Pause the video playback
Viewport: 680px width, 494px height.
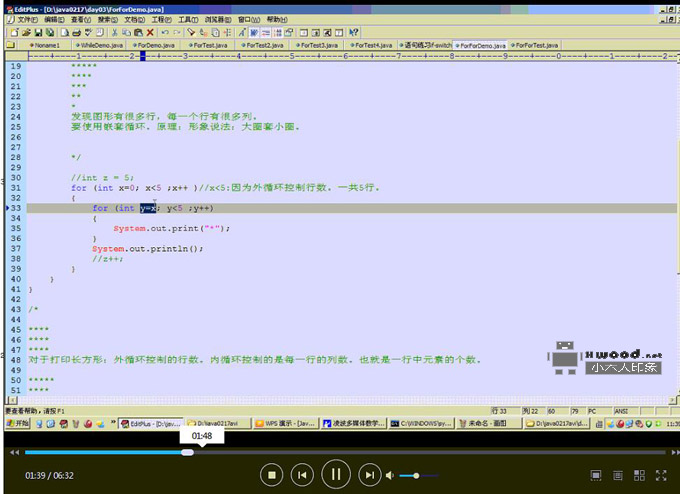pos(336,474)
